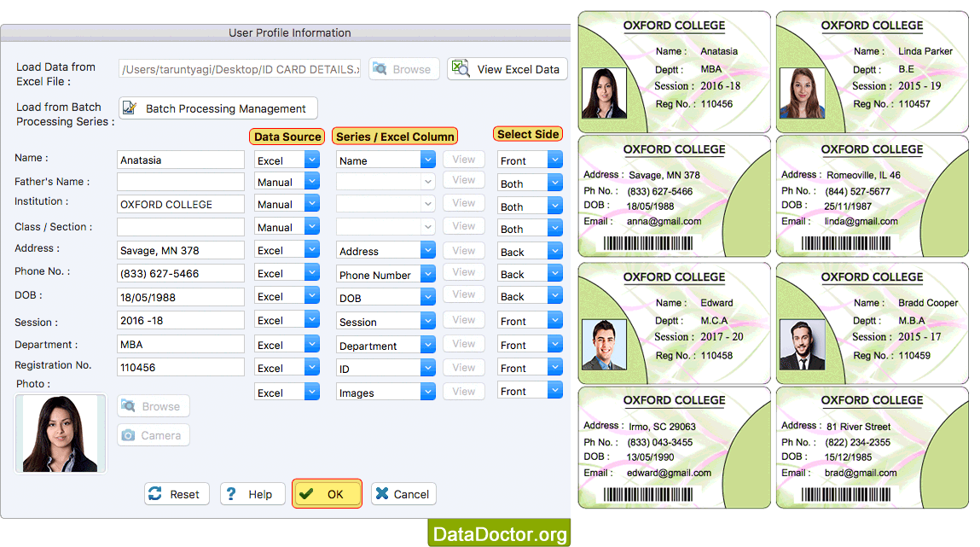Click the View button in Address row
980x547 pixels.
[464, 251]
